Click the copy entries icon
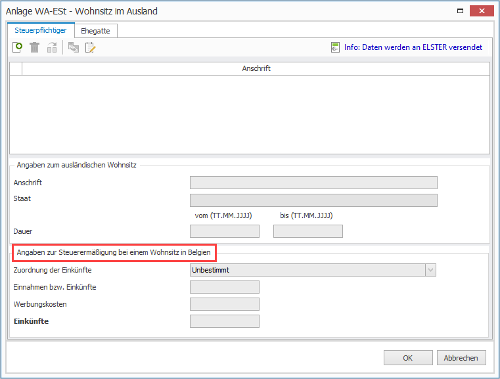Viewport: 500px width, 379px height. point(73,48)
